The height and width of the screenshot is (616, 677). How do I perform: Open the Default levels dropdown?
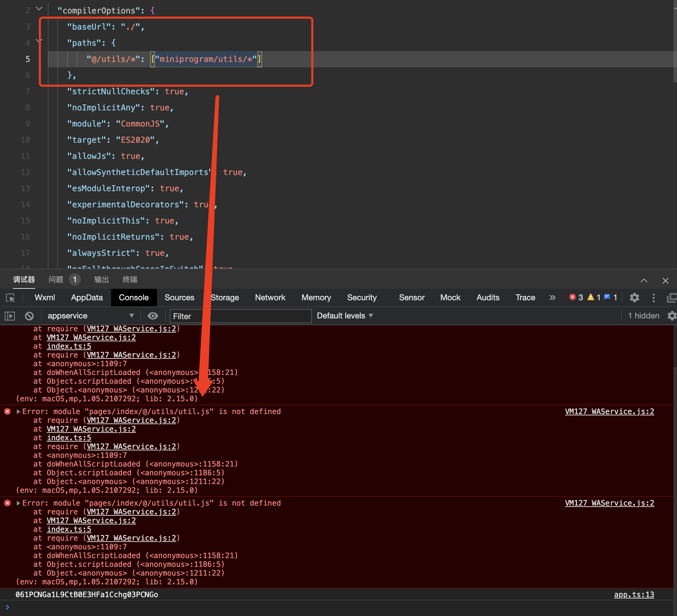tap(345, 316)
